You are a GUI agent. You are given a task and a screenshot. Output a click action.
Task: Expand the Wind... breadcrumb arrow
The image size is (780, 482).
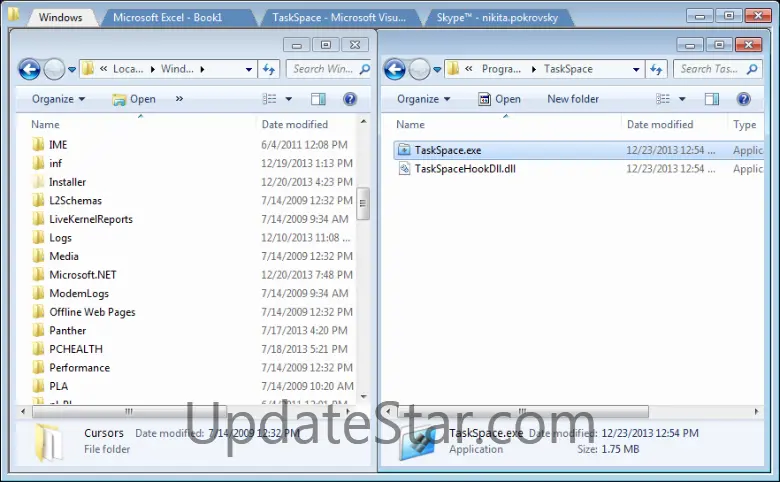202,69
